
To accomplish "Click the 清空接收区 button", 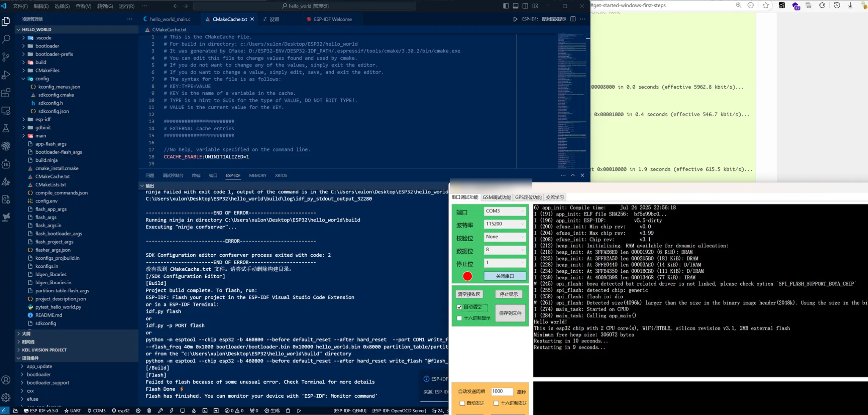I will coord(469,294).
